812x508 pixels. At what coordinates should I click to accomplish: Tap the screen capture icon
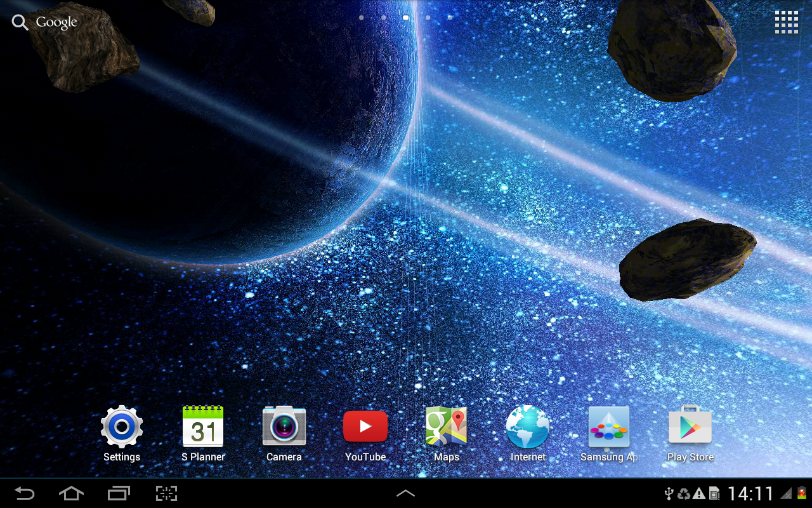point(166,493)
